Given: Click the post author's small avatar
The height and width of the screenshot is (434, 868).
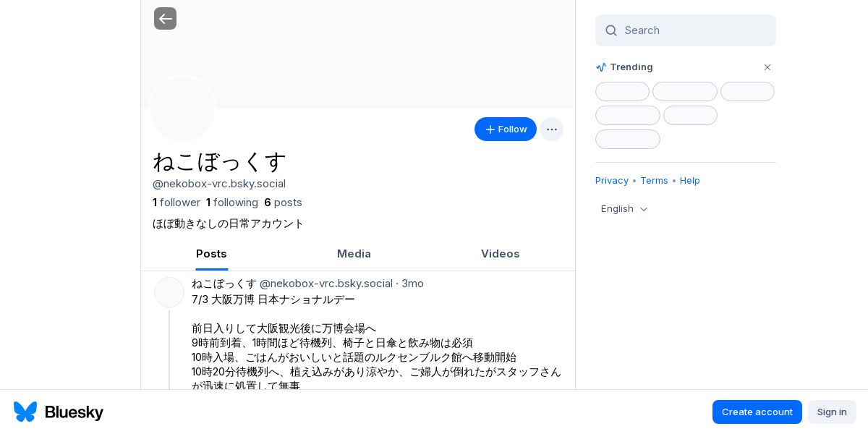Looking at the screenshot, I should pyautogui.click(x=169, y=292).
